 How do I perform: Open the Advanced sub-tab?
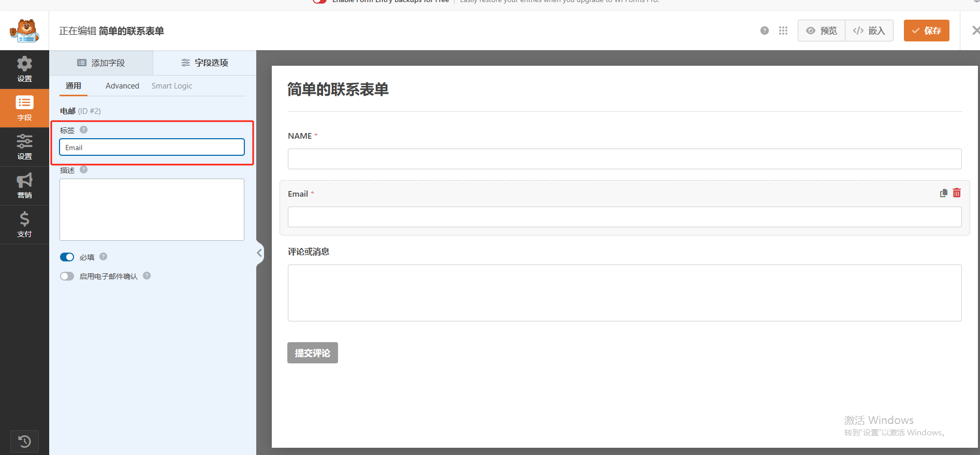[x=122, y=86]
